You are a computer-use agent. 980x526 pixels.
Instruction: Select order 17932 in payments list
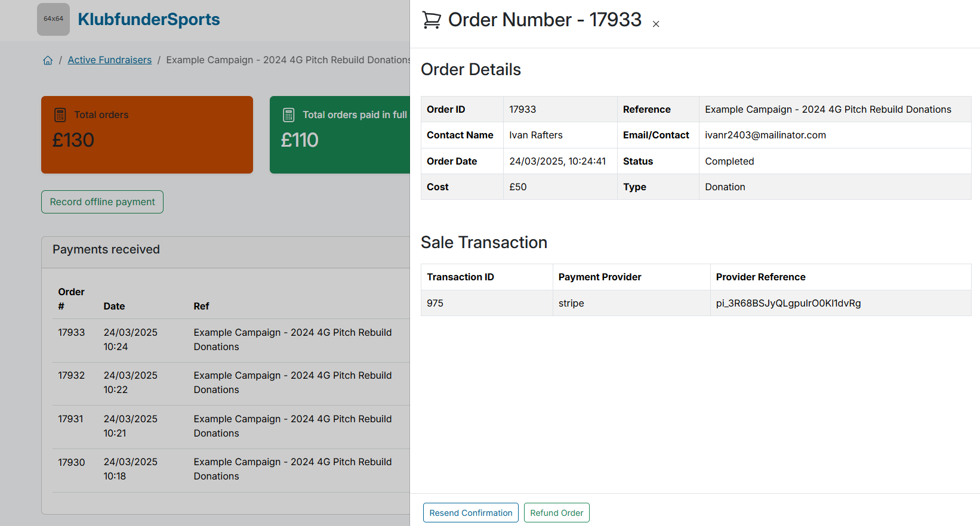click(72, 376)
